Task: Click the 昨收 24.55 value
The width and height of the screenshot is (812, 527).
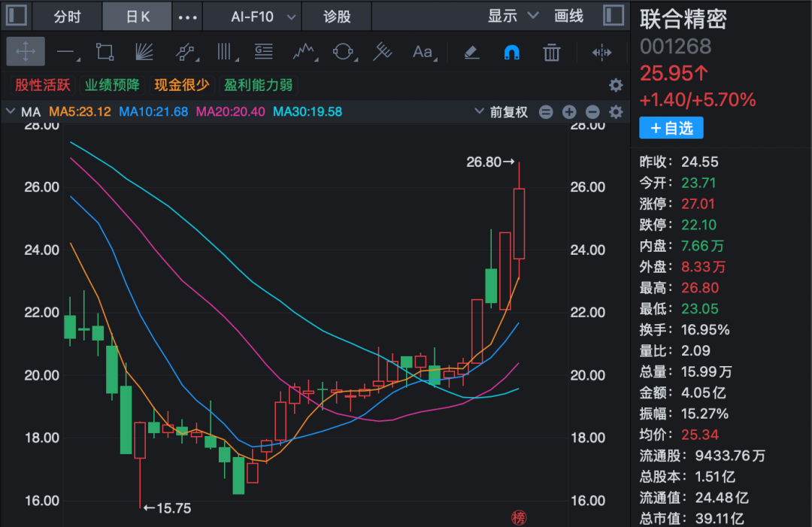Action: pos(700,162)
